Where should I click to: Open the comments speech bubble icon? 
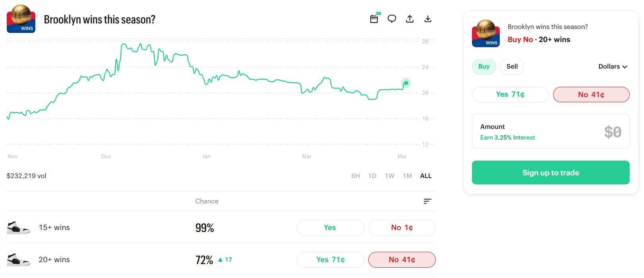[x=392, y=19]
